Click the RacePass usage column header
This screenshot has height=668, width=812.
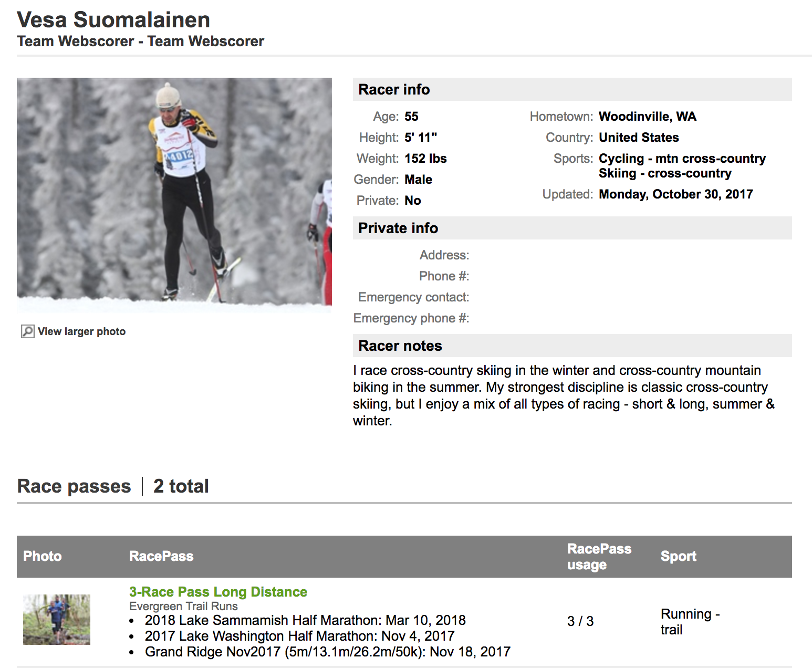599,557
